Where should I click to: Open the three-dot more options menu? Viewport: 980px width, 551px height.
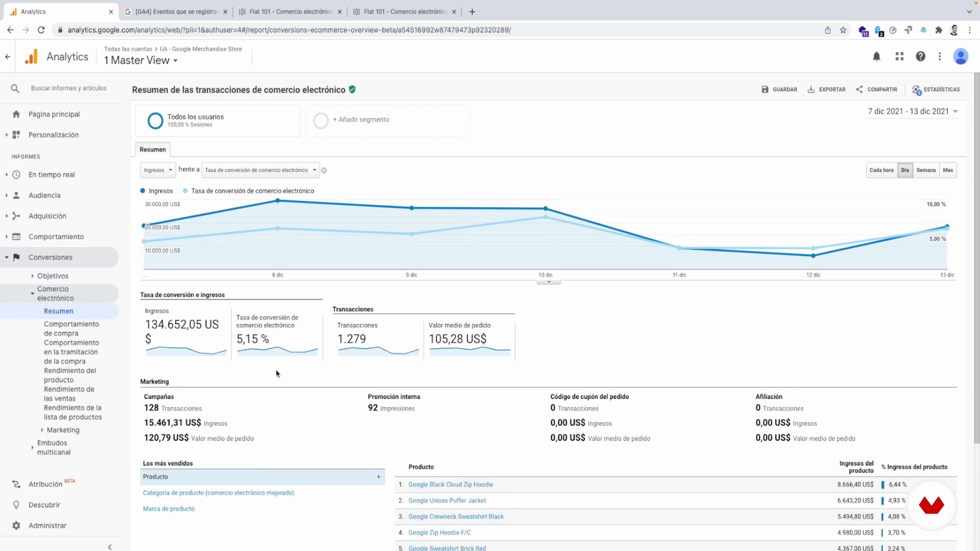click(x=940, y=57)
